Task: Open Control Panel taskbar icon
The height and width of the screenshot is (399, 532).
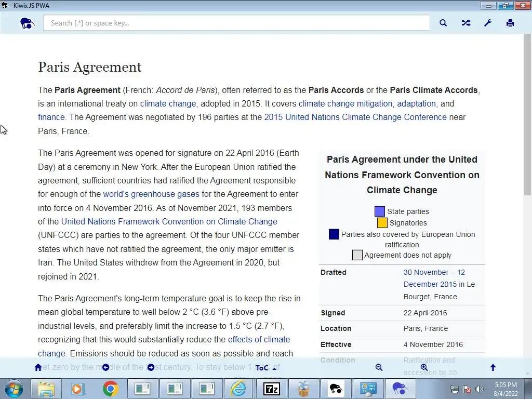Action: coord(368,389)
